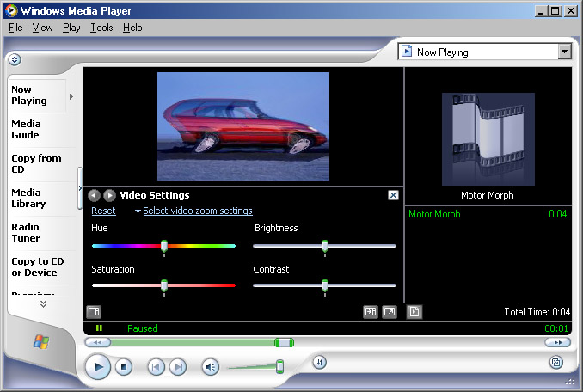Click the Play button

click(97, 367)
